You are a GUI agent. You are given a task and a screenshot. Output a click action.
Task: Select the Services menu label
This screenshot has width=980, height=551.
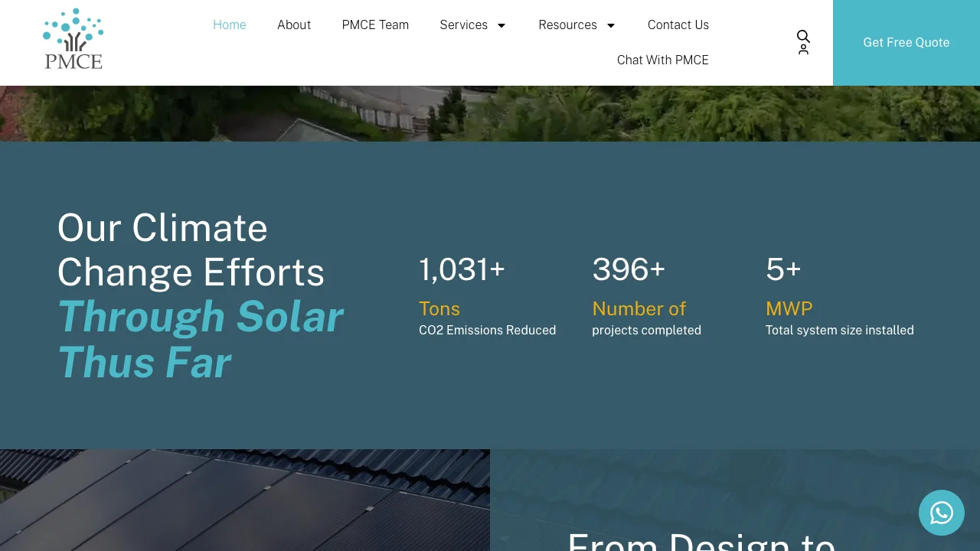pyautogui.click(x=463, y=24)
